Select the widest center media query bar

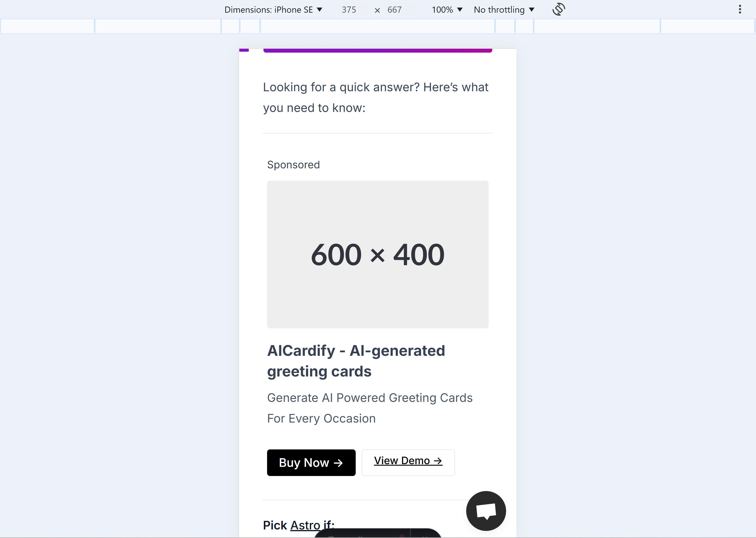[378, 26]
